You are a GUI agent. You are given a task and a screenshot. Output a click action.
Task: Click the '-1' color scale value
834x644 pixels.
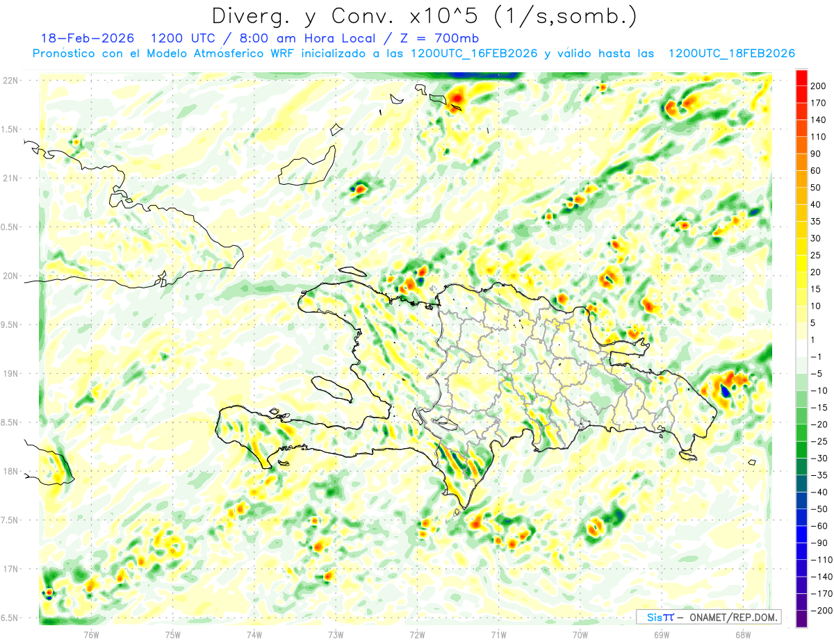click(816, 357)
